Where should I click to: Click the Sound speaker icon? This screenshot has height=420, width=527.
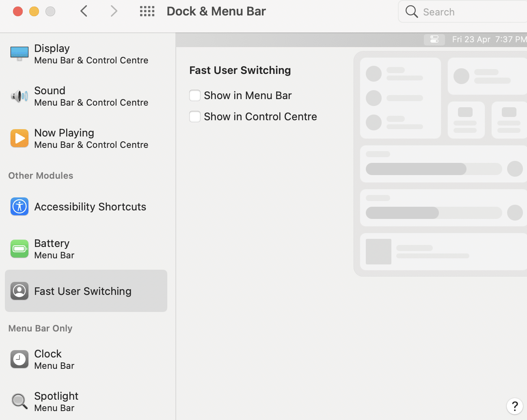pyautogui.click(x=19, y=96)
